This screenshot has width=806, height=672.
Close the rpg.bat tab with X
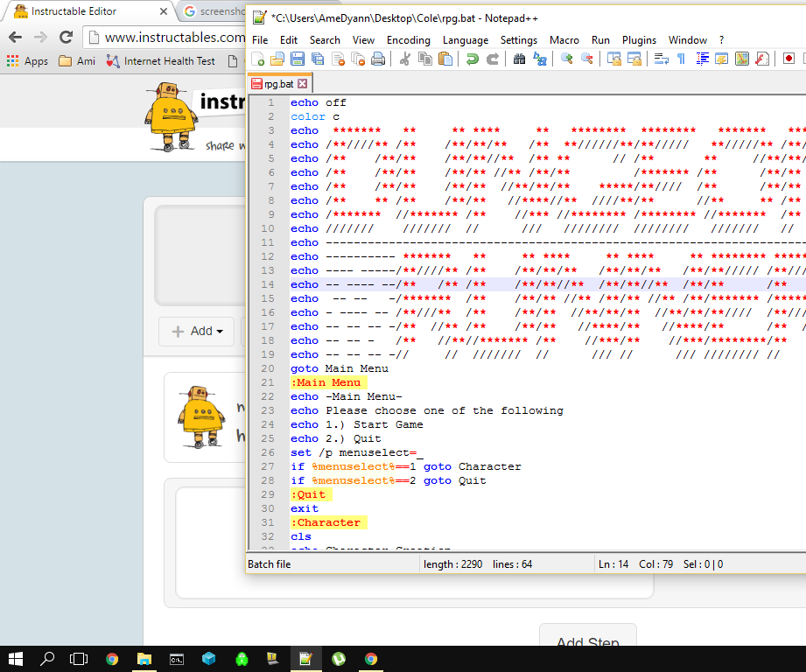[302, 84]
